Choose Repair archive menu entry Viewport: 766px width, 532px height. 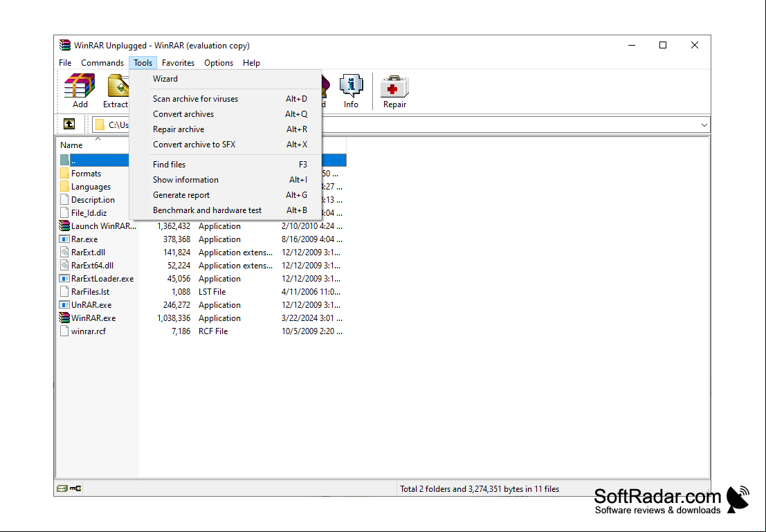[x=225, y=129]
